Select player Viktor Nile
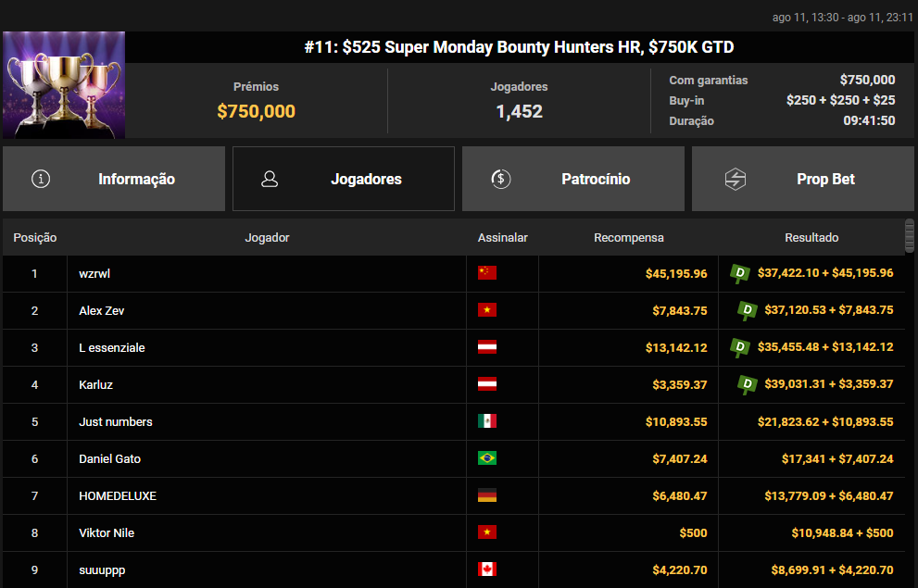The height and width of the screenshot is (588, 918). [x=107, y=533]
